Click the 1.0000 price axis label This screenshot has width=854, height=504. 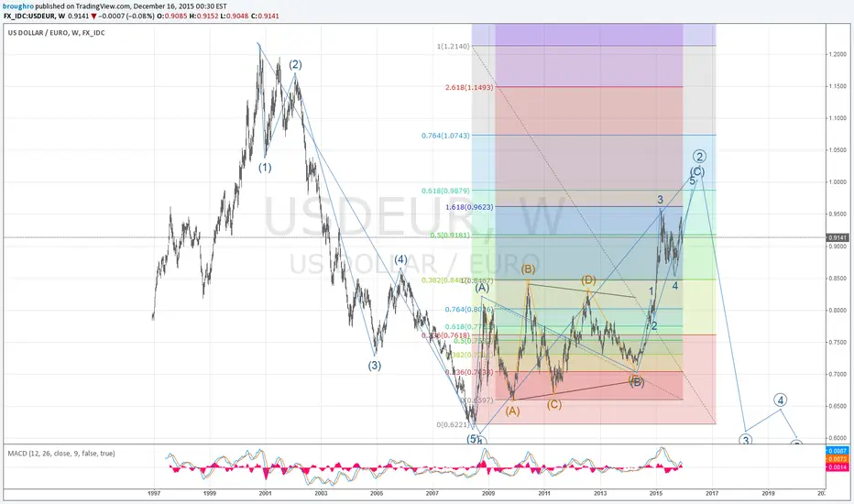coord(838,182)
